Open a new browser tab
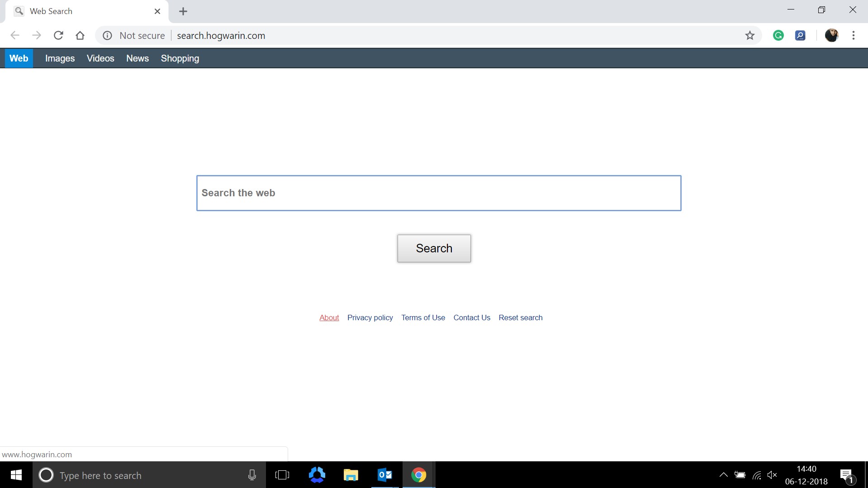The width and height of the screenshot is (868, 488). 183,11
